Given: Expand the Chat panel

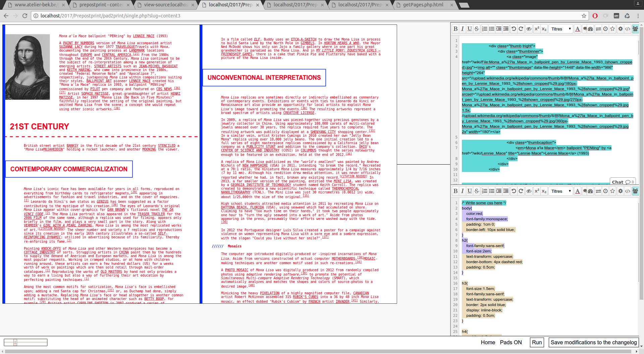Looking at the screenshot, I should pyautogui.click(x=622, y=182).
